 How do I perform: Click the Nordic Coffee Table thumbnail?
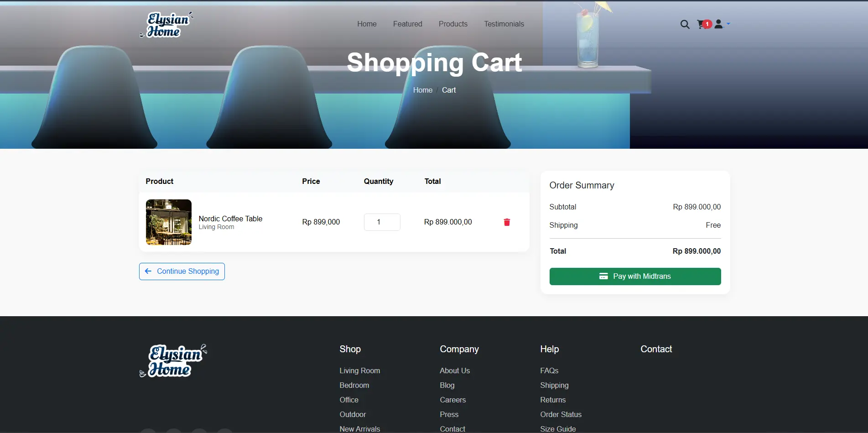coord(169,222)
